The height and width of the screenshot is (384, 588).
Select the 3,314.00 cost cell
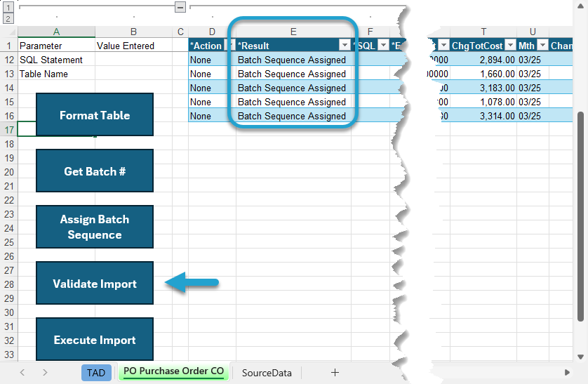coord(483,117)
